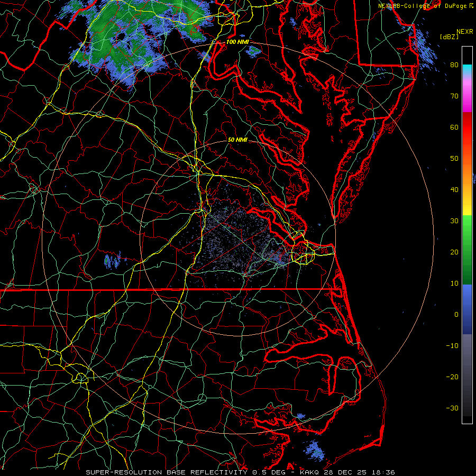Screen dimensions: 476x476
Task: Click the 20 value on dBZ scale
Action: coord(454,252)
